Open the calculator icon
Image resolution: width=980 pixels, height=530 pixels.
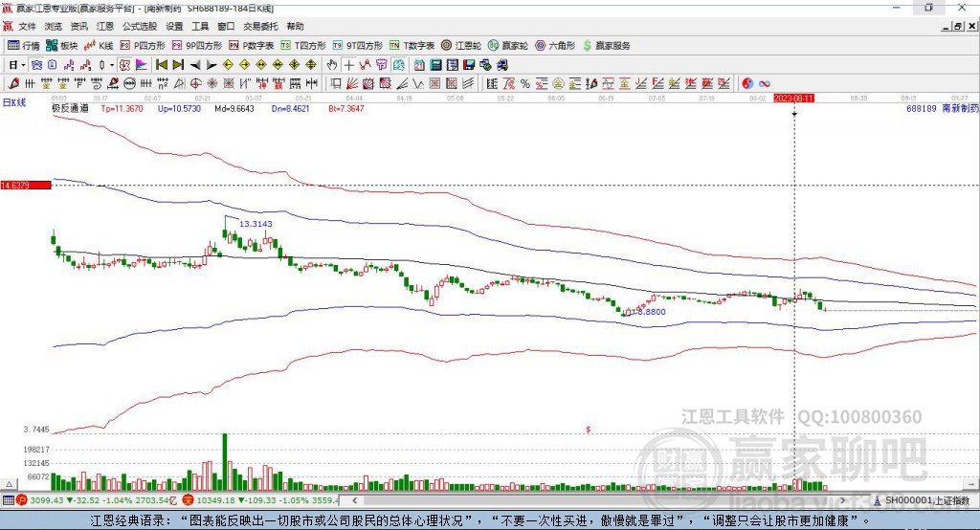[x=436, y=65]
